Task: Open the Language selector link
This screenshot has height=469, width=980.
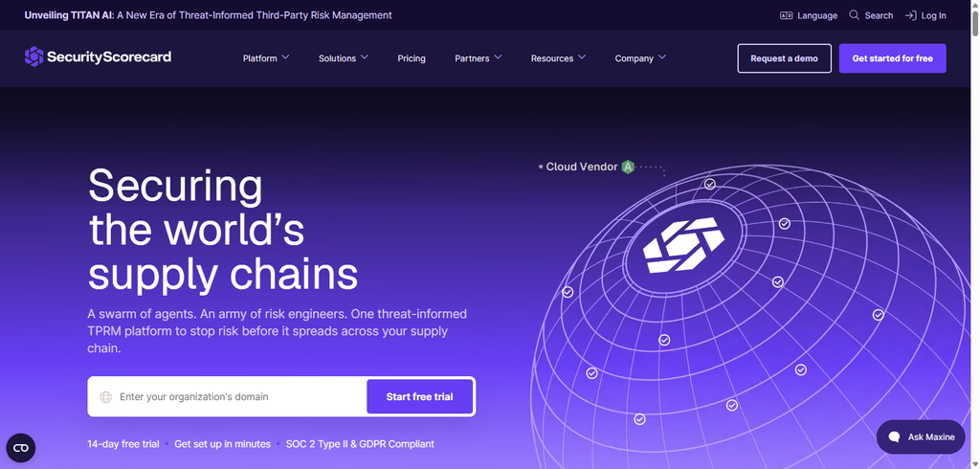Action: (809, 15)
